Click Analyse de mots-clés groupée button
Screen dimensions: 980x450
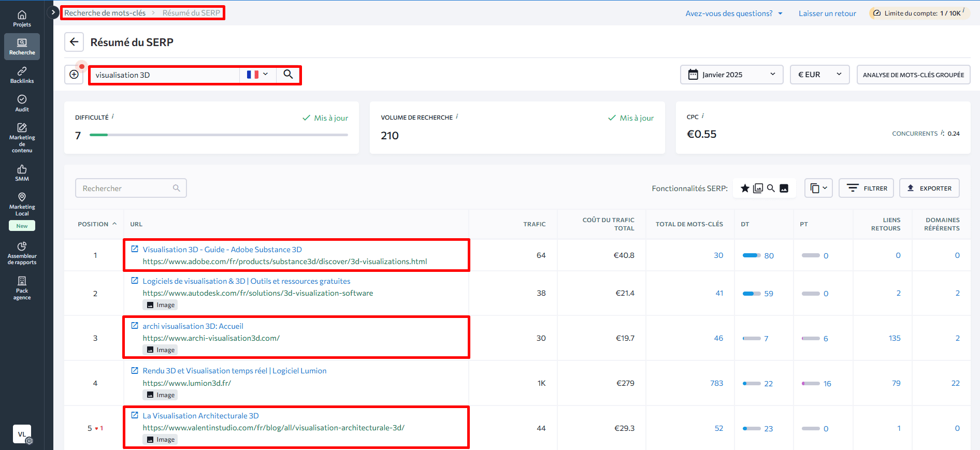(x=913, y=75)
